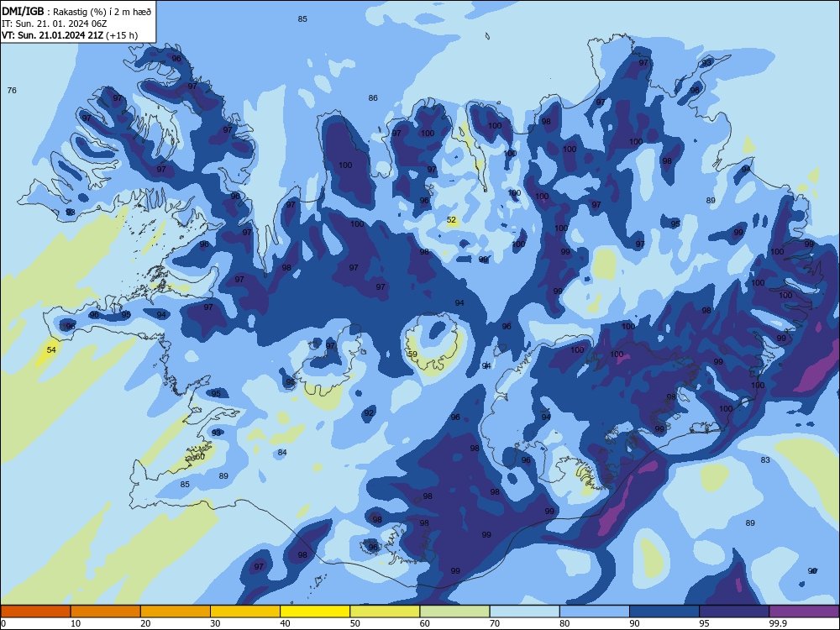840x630 pixels.
Task: Select the 80–90 light blue legend swatch
Action: click(595, 612)
